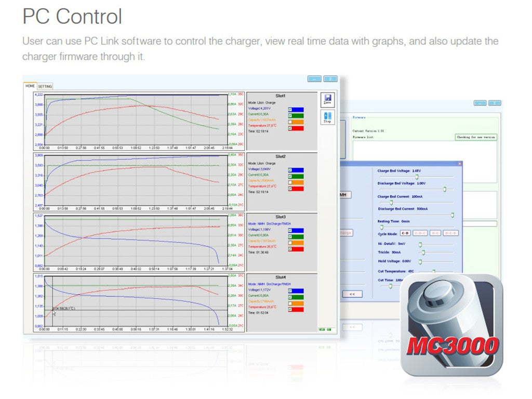Click the Save floppy disk icon
This screenshot has height=399, width=532.
pos(328,99)
